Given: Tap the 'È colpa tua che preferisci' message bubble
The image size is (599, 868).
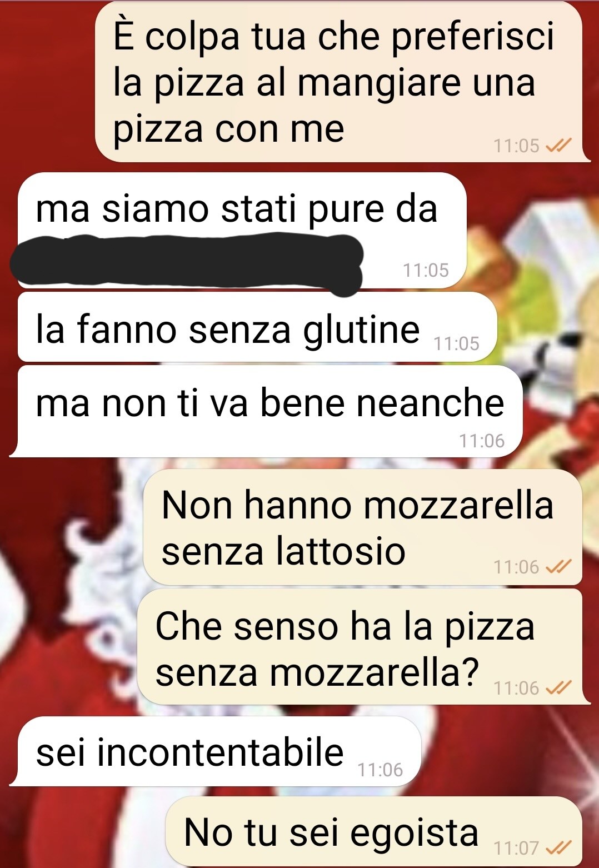Looking at the screenshot, I should [x=339, y=82].
